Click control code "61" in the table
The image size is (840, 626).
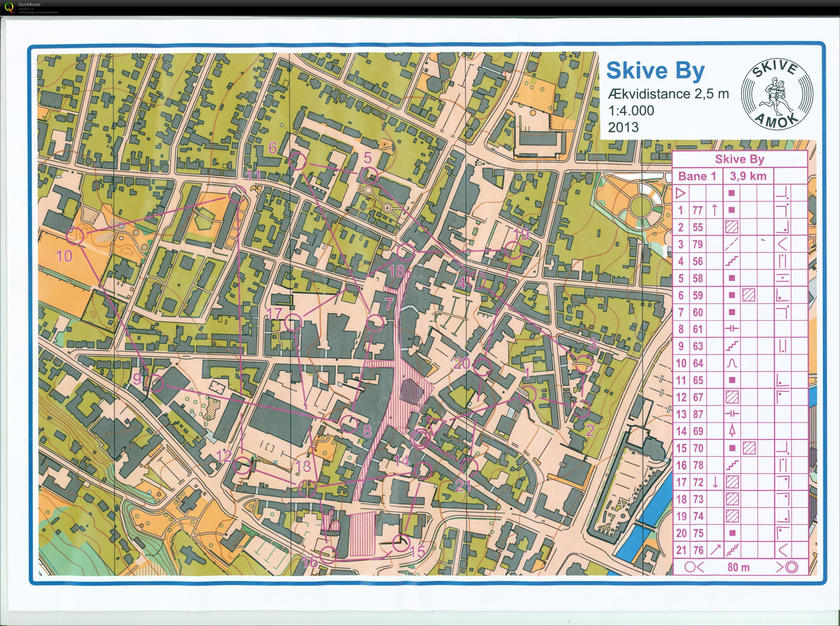pyautogui.click(x=697, y=329)
